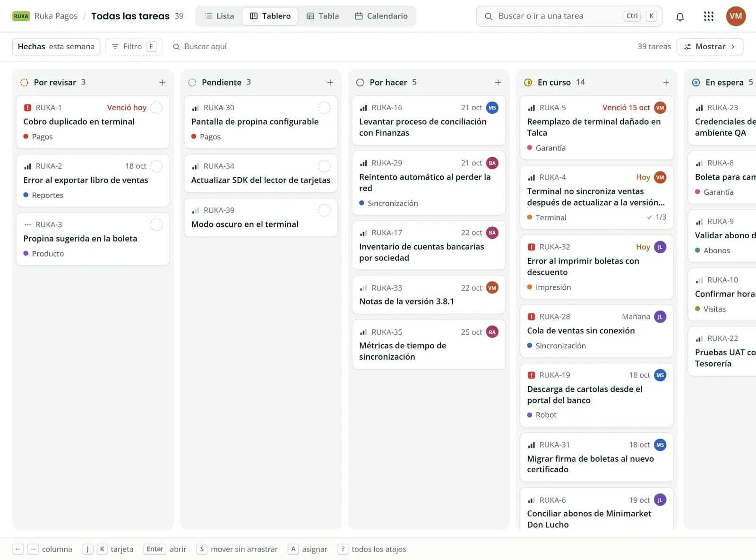Open the Hechas esta semana view selector

[x=56, y=46]
